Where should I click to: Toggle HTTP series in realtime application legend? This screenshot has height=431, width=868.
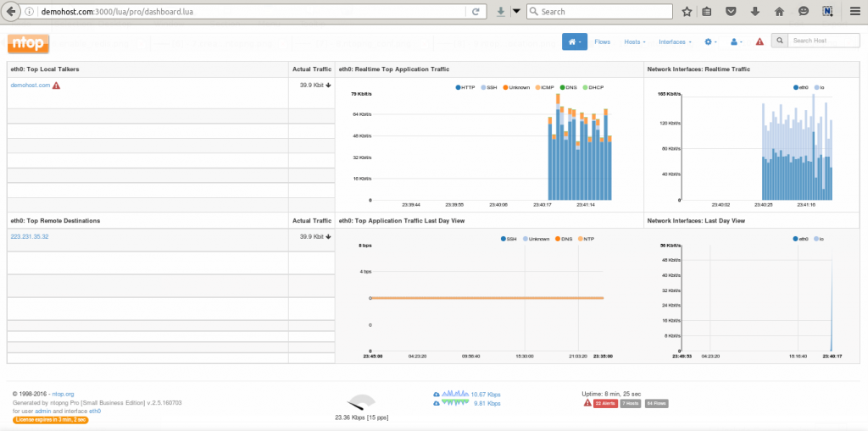(467, 87)
